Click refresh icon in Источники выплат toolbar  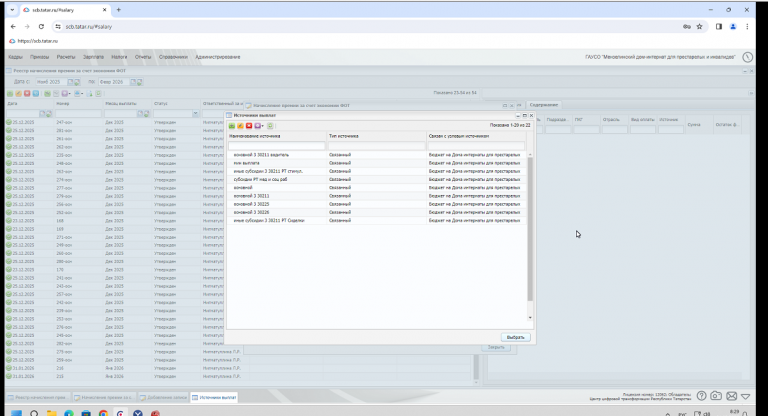coord(270,126)
